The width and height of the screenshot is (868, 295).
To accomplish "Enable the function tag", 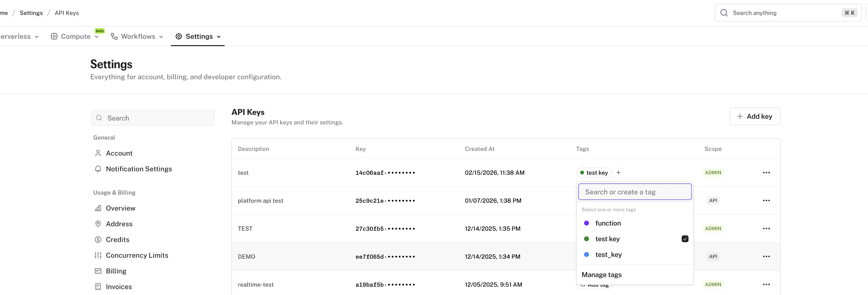I will (x=608, y=223).
